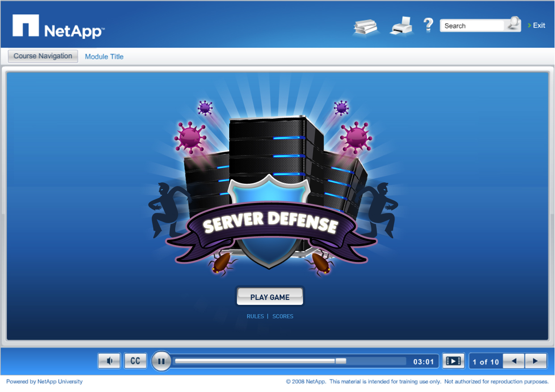Go to next page arrow
The height and width of the screenshot is (392, 555).
pyautogui.click(x=536, y=361)
